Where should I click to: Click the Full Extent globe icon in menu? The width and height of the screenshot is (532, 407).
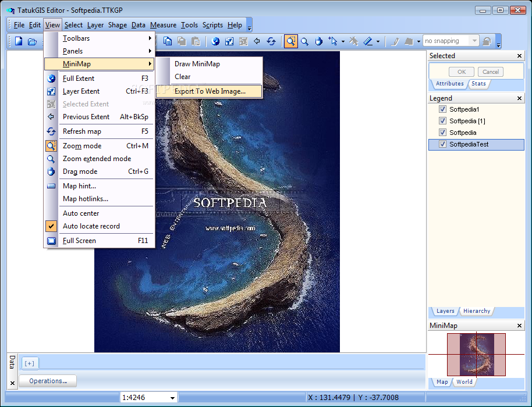51,78
